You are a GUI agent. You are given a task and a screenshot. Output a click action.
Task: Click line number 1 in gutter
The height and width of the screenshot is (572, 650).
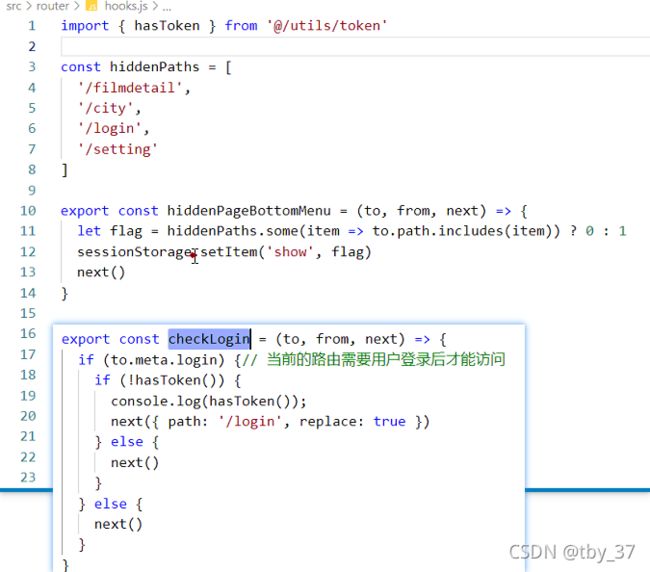tap(32, 26)
